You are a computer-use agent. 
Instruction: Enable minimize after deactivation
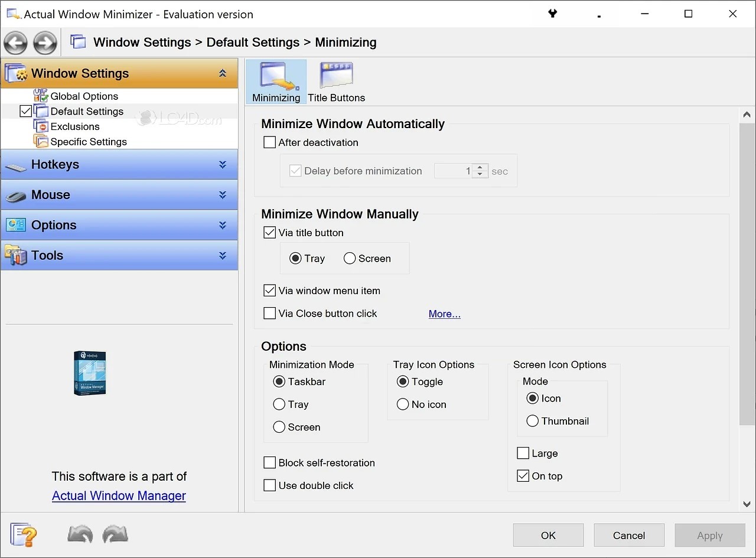(269, 142)
